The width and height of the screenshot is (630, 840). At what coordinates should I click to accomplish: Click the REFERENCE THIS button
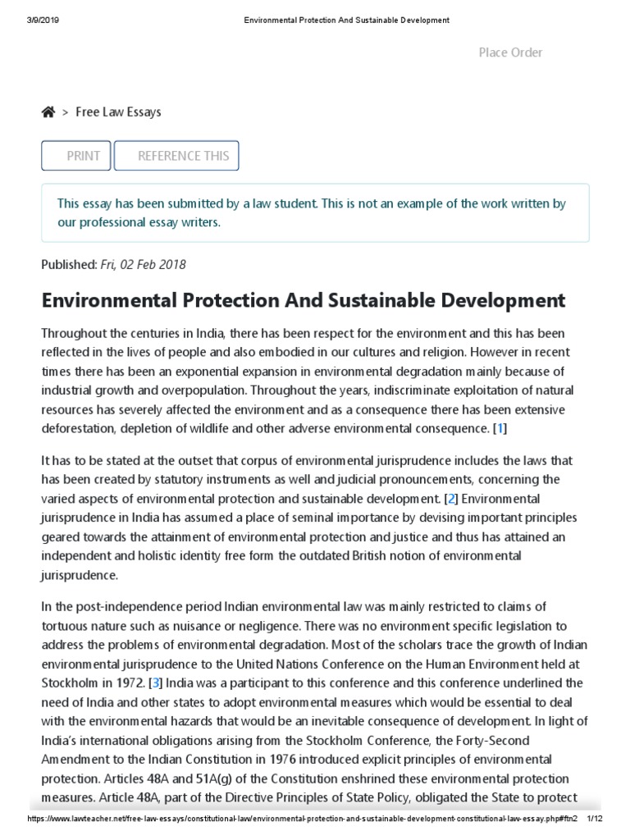[x=176, y=156]
